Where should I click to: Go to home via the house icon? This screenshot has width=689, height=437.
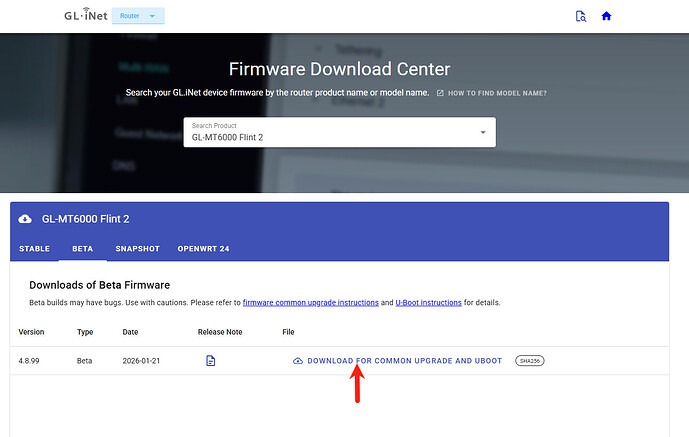[x=606, y=16]
